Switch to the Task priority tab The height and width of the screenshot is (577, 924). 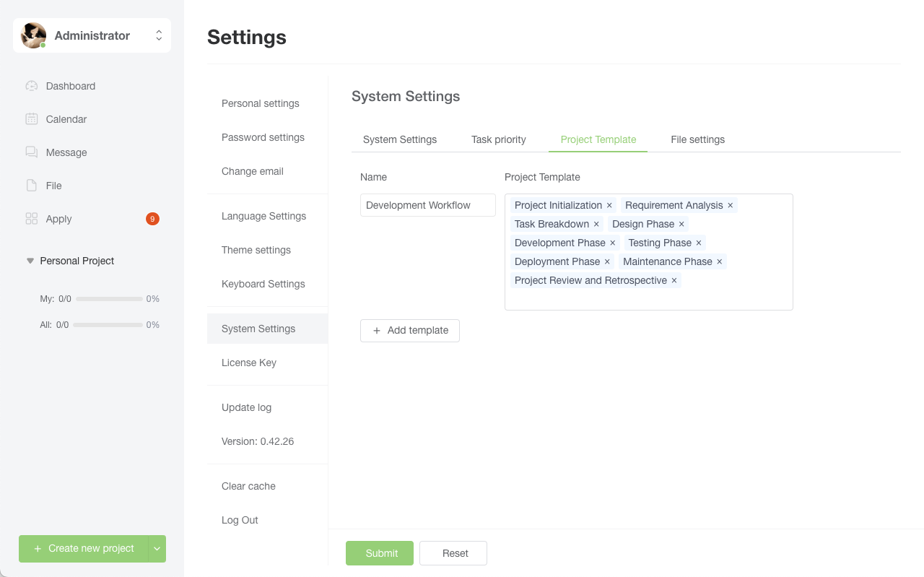(x=498, y=139)
